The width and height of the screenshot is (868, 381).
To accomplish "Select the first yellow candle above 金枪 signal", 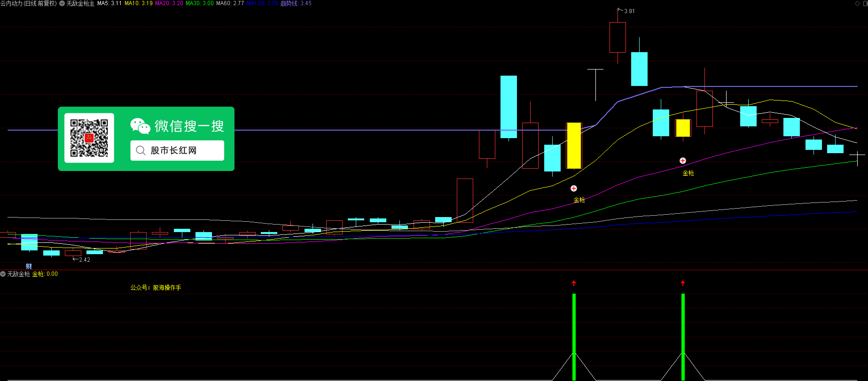I will click(x=574, y=146).
